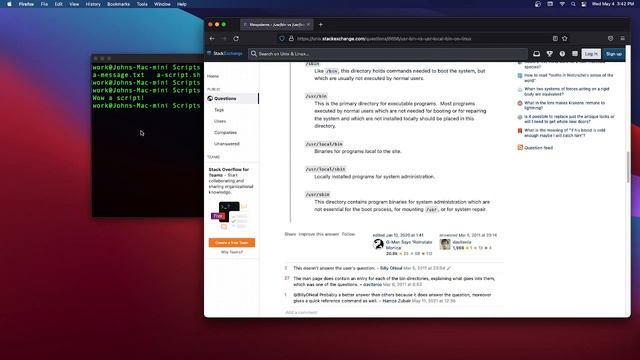Click the address bar URL
Screen dimensions: 640x360
point(384,38)
